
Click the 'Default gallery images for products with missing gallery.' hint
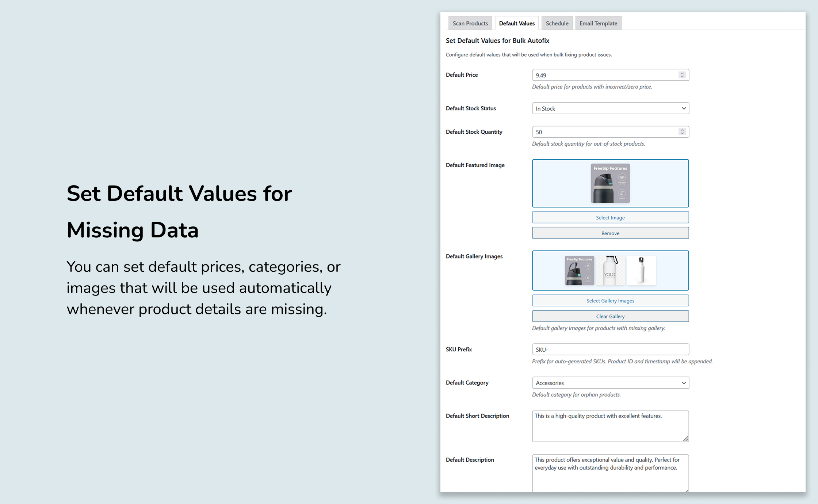click(x=598, y=328)
